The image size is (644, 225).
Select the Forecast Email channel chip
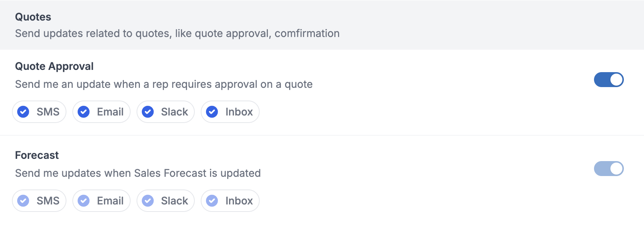point(101,201)
